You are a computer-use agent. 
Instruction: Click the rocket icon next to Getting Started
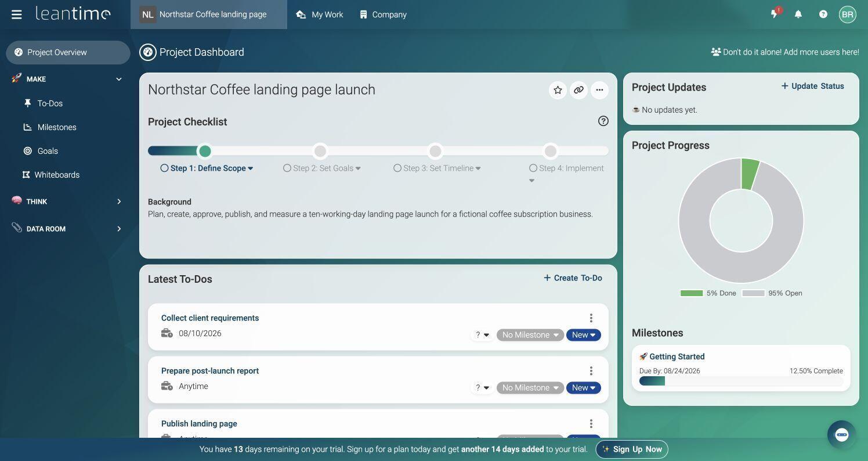(x=643, y=356)
